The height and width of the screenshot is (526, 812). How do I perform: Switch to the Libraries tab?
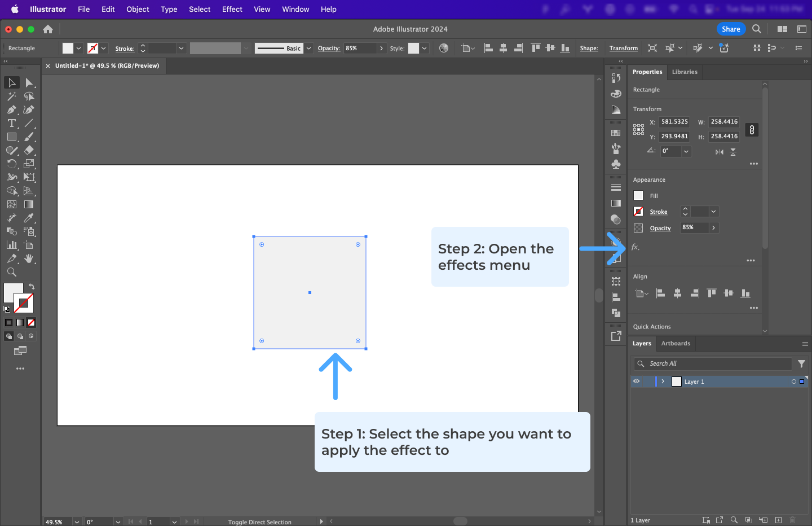click(685, 72)
